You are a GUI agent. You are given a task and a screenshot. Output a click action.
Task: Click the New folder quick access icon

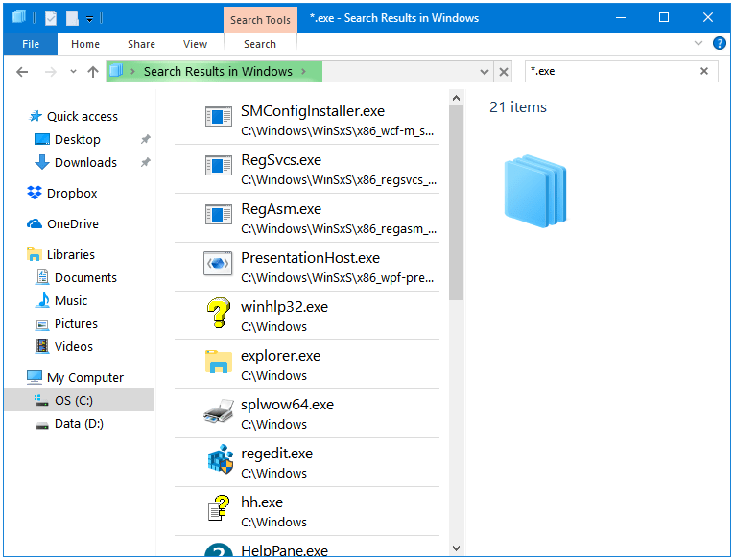coord(72,18)
